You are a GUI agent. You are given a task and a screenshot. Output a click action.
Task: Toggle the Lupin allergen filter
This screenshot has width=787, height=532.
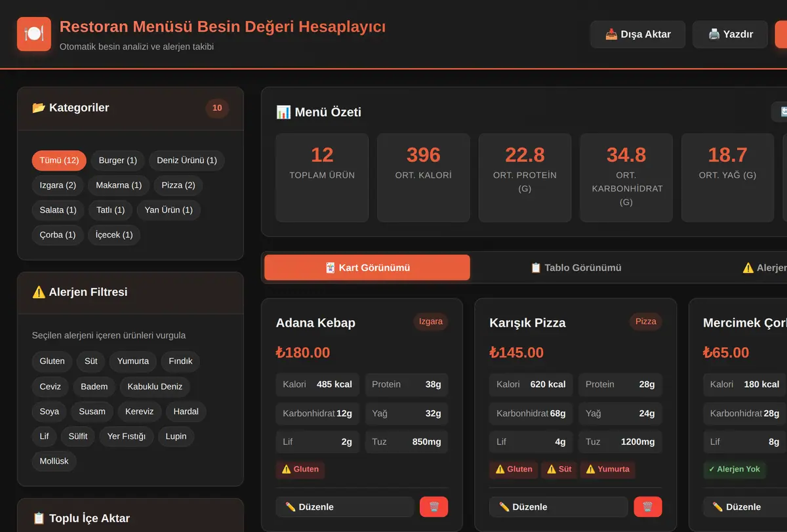click(x=176, y=436)
